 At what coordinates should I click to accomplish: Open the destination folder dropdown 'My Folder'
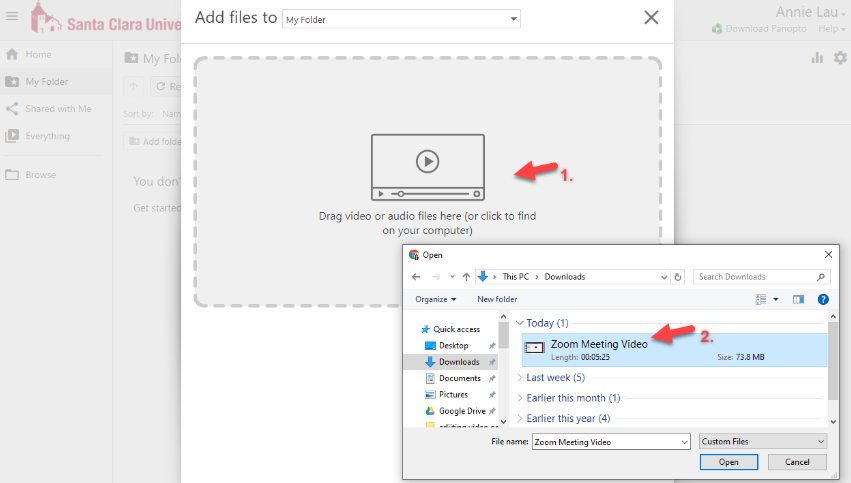401,19
